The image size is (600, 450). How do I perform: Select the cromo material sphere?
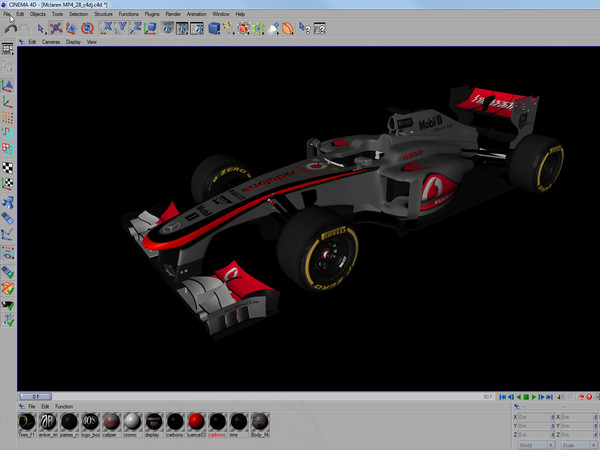click(132, 422)
